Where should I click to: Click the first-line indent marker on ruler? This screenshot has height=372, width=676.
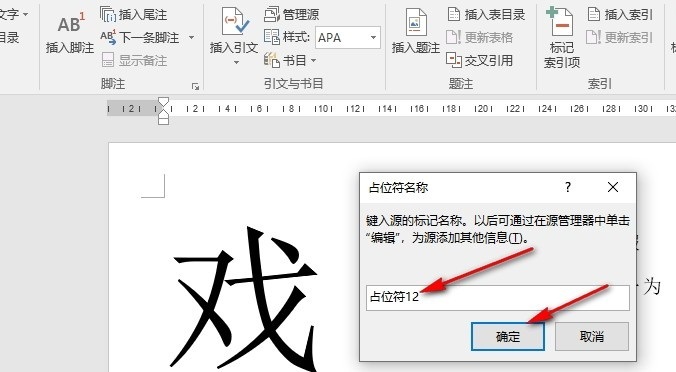click(163, 103)
